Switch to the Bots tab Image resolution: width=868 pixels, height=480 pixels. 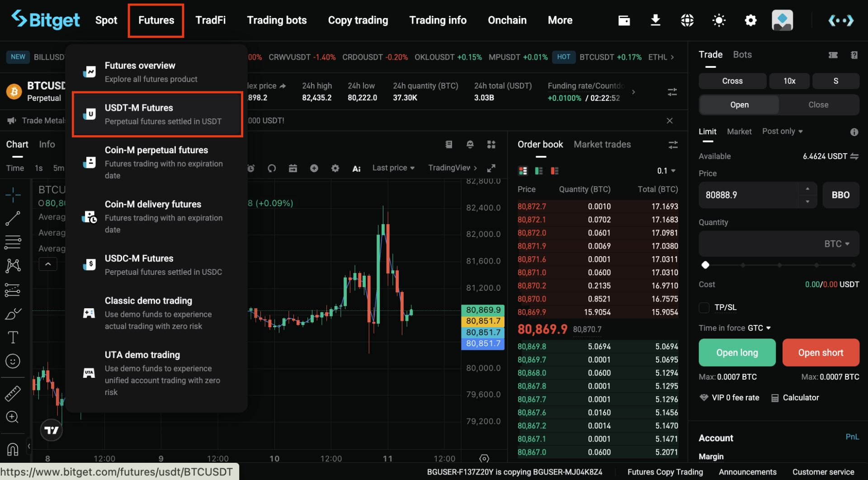(x=742, y=55)
